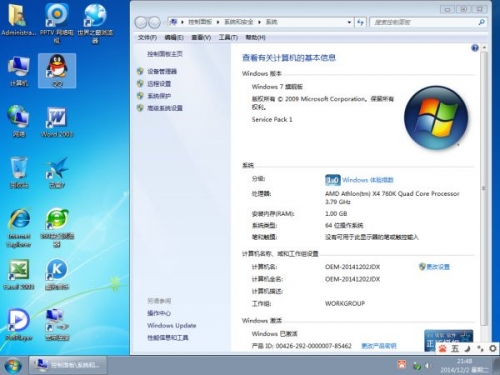Click the Change settings link

tap(438, 267)
